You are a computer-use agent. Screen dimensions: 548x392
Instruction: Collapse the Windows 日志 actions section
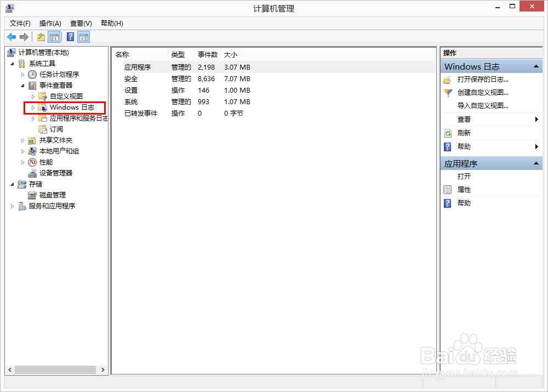(536, 66)
